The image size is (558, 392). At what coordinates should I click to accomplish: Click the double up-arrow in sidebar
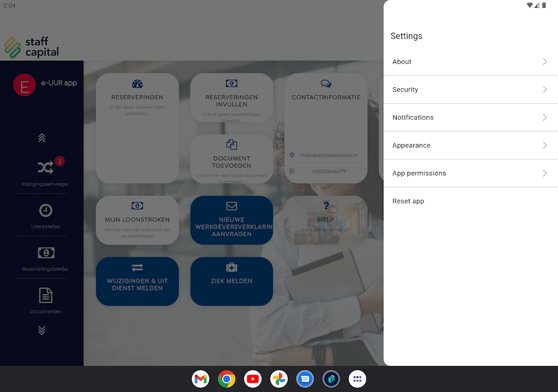click(x=42, y=138)
